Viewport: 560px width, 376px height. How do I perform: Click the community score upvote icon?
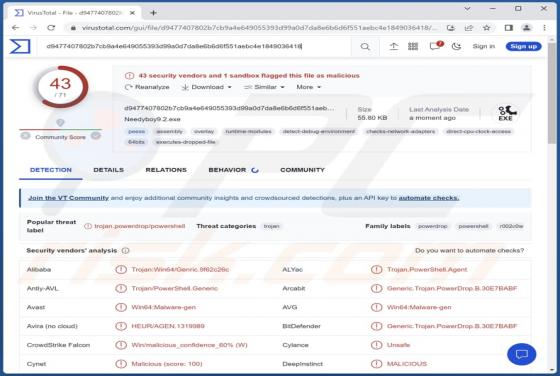tap(96, 136)
